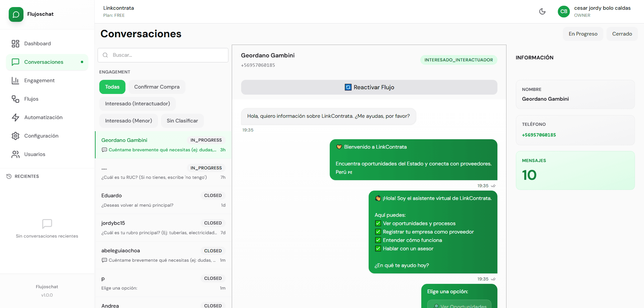Screen dimensions: 644x308
Task: Click the Flujos workflow icon
Action: (15, 99)
